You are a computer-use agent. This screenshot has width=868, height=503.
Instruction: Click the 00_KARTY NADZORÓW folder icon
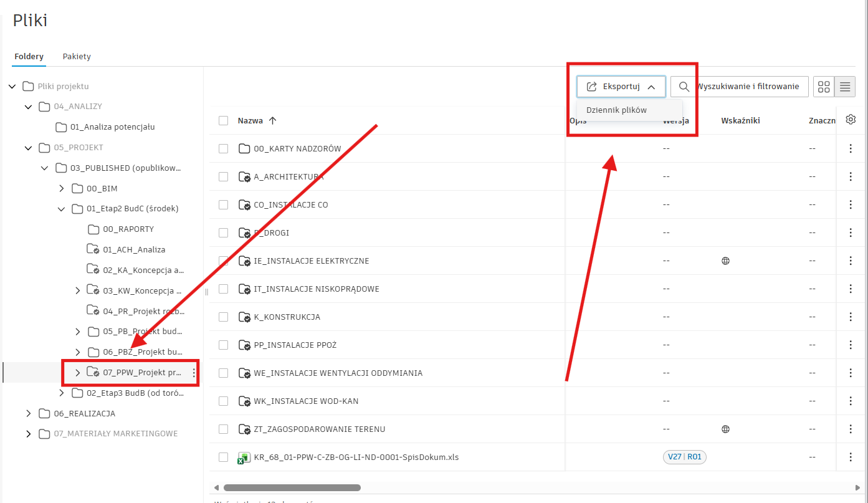244,148
